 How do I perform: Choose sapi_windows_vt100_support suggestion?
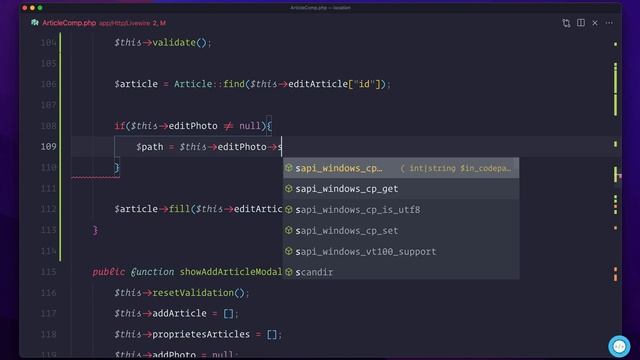pyautogui.click(x=401, y=251)
